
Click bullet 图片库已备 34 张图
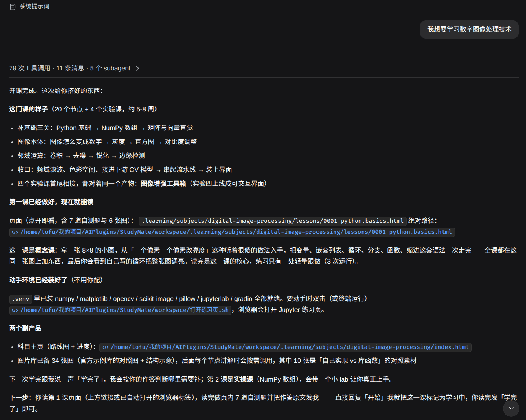[x=217, y=361]
